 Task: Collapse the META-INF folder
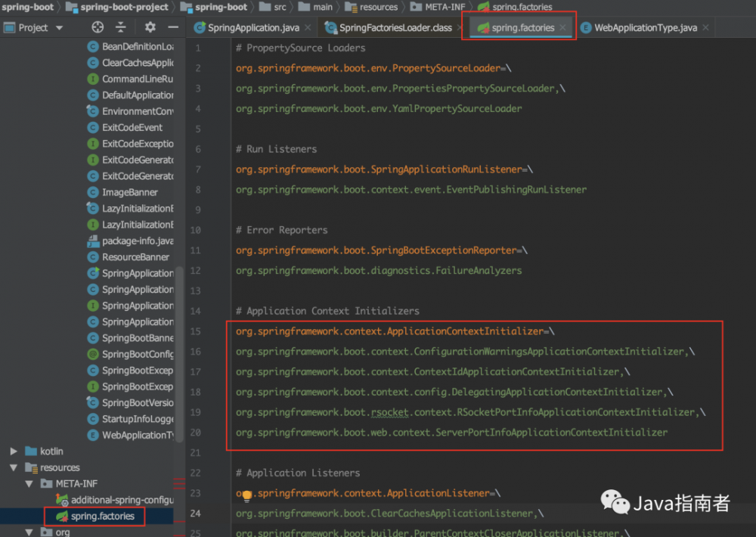pos(28,483)
